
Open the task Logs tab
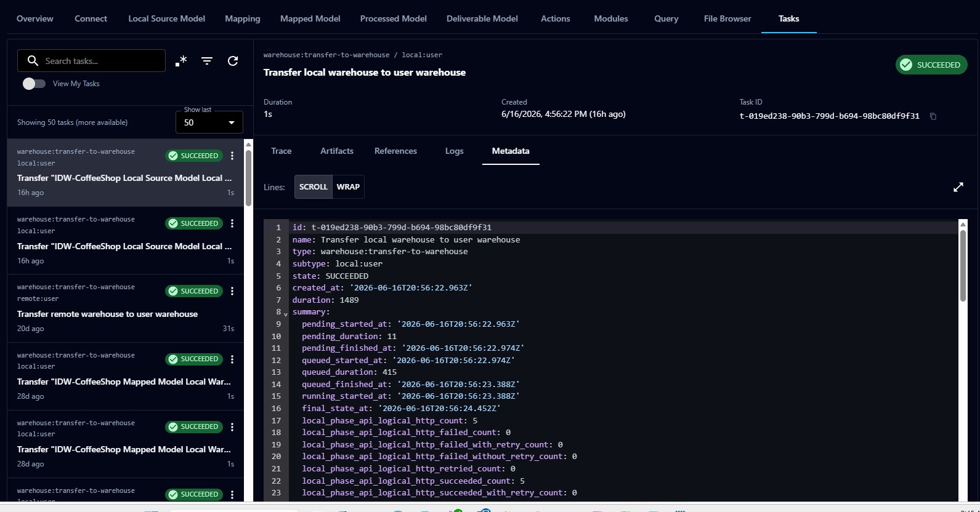[455, 151]
